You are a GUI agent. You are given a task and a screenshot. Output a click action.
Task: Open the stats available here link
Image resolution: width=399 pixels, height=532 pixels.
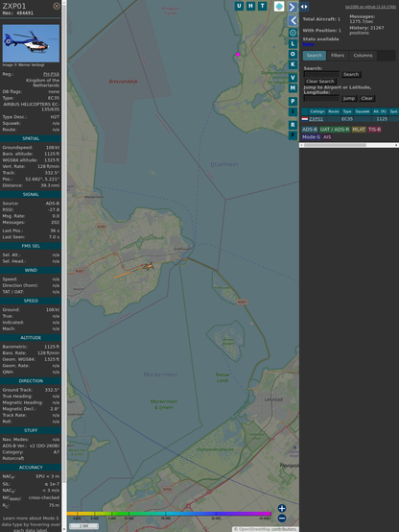(x=308, y=44)
